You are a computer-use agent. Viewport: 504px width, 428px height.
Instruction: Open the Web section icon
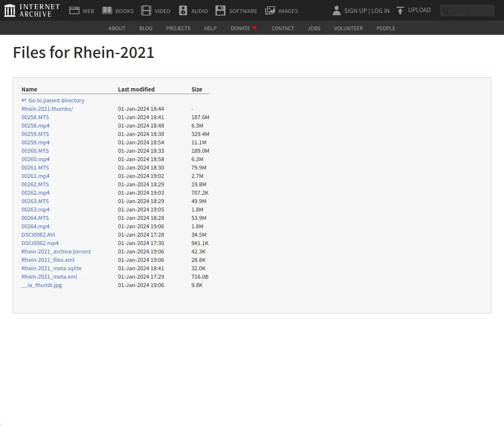[74, 10]
